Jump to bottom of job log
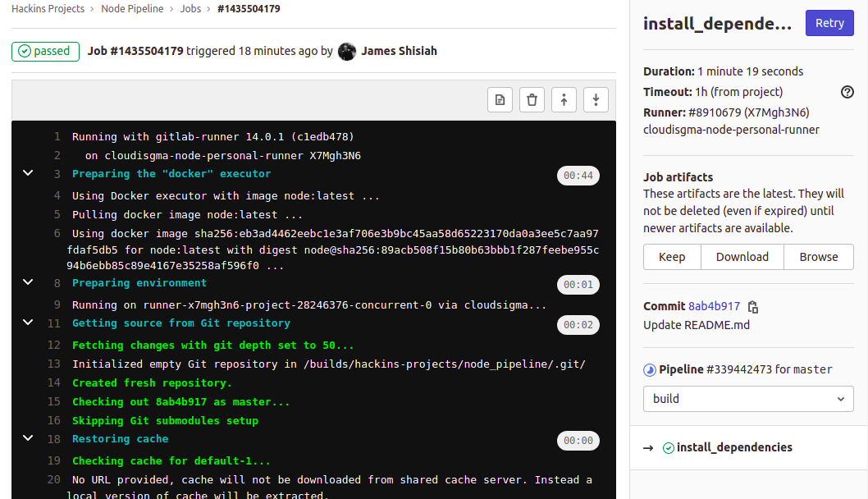This screenshot has width=868, height=499. (596, 99)
